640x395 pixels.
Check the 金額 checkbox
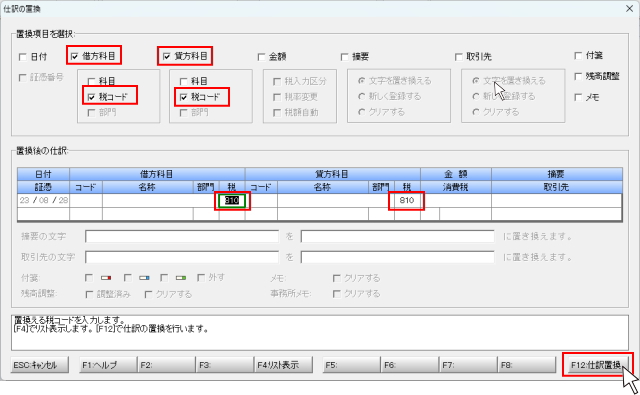262,57
